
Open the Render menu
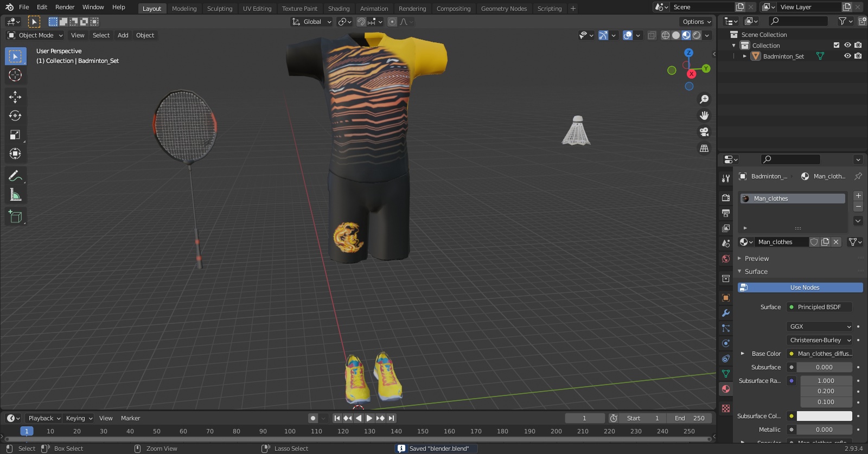pyautogui.click(x=65, y=7)
